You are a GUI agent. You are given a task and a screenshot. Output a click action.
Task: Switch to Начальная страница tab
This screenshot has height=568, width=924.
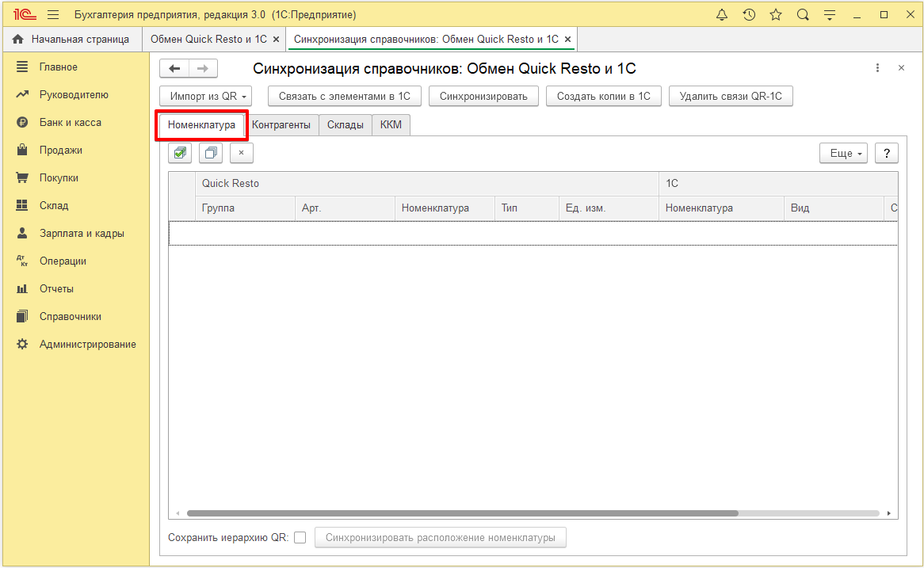[72, 40]
